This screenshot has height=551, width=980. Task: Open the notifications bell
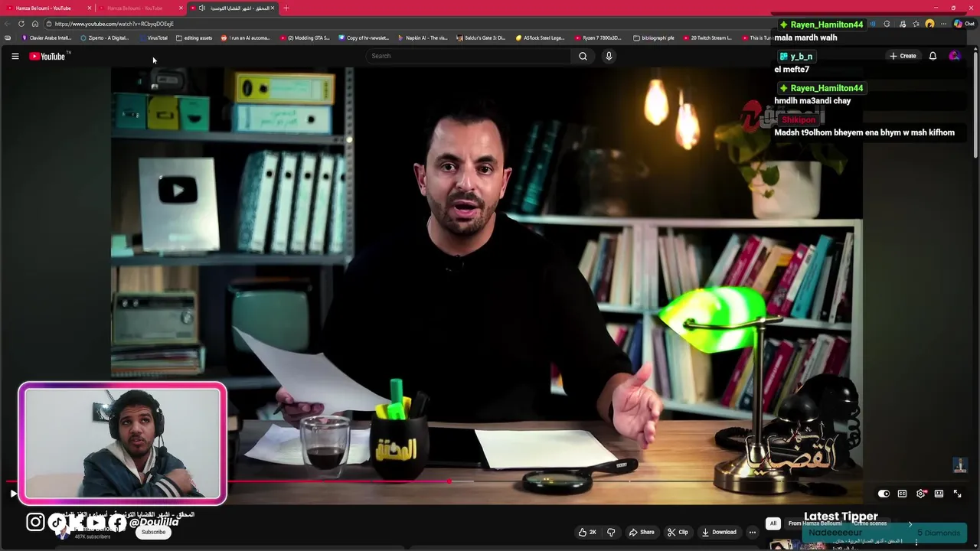coord(933,56)
